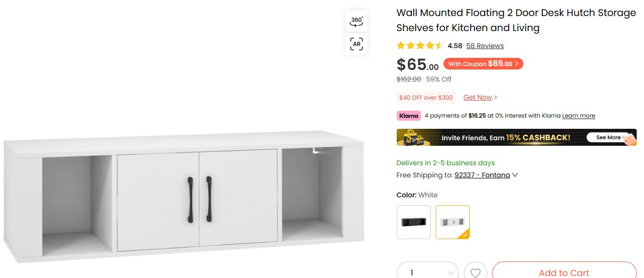Launch the AR view icon

pos(356,44)
